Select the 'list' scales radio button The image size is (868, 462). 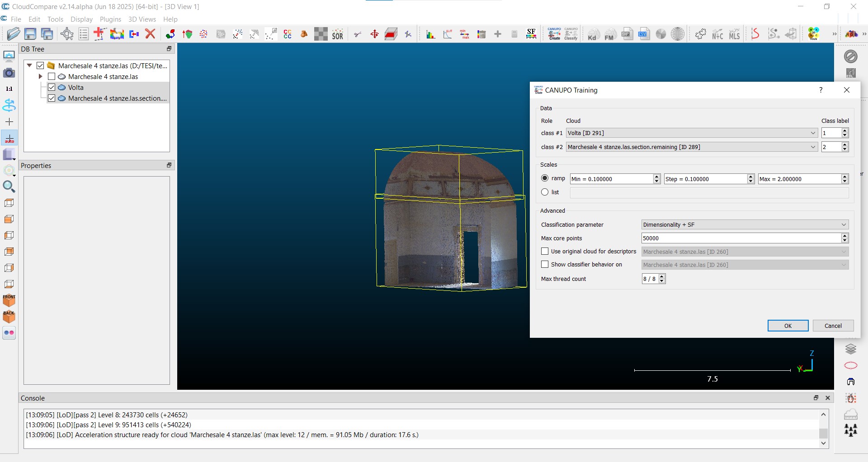pyautogui.click(x=545, y=192)
